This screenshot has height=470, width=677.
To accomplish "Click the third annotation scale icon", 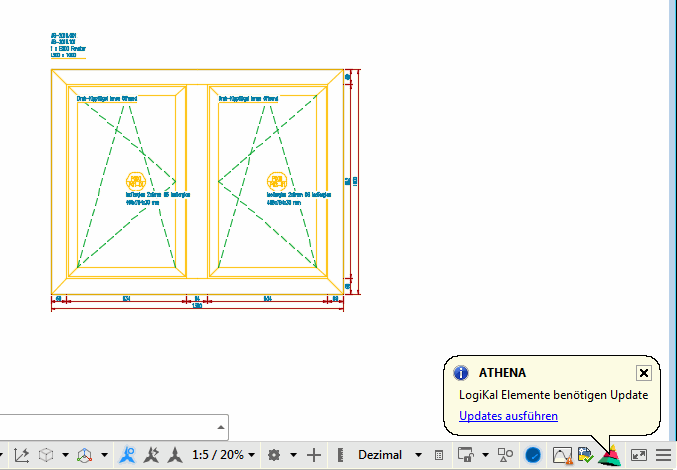I will tap(175, 455).
